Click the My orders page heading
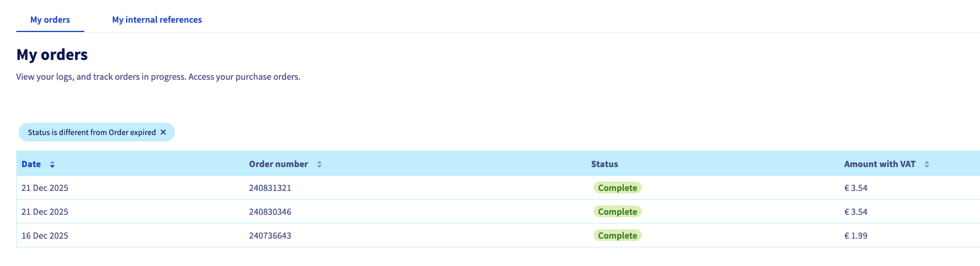The width and height of the screenshot is (980, 266). click(52, 55)
